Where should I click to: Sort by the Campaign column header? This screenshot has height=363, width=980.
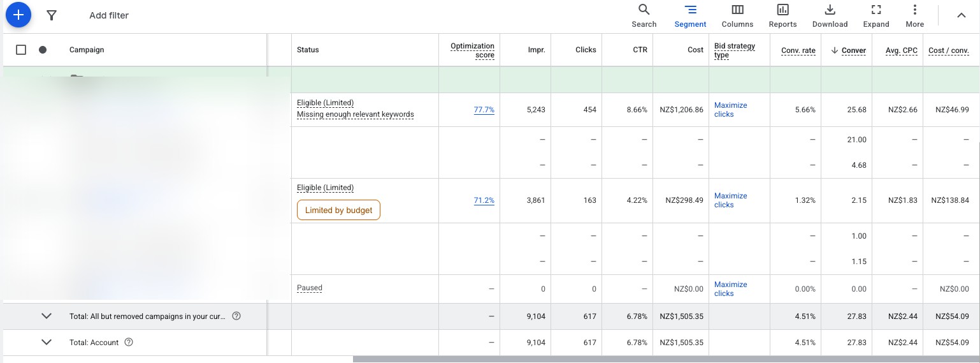[x=87, y=50]
